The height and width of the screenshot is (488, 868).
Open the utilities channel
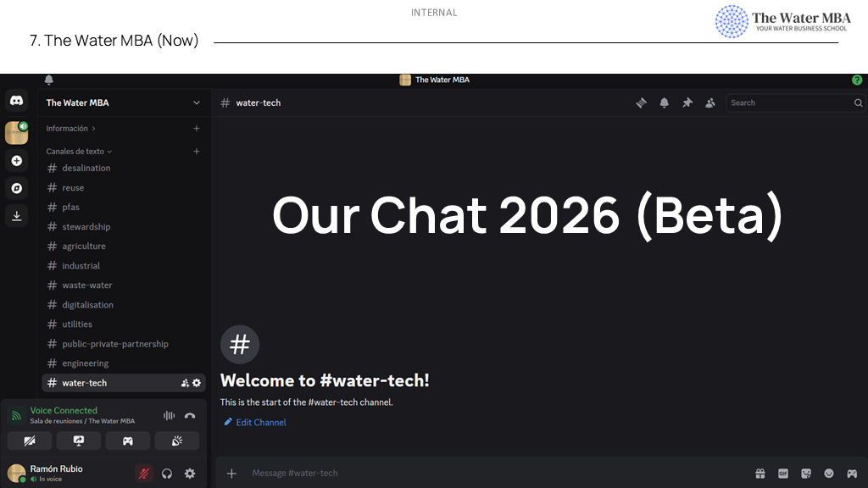(124, 324)
